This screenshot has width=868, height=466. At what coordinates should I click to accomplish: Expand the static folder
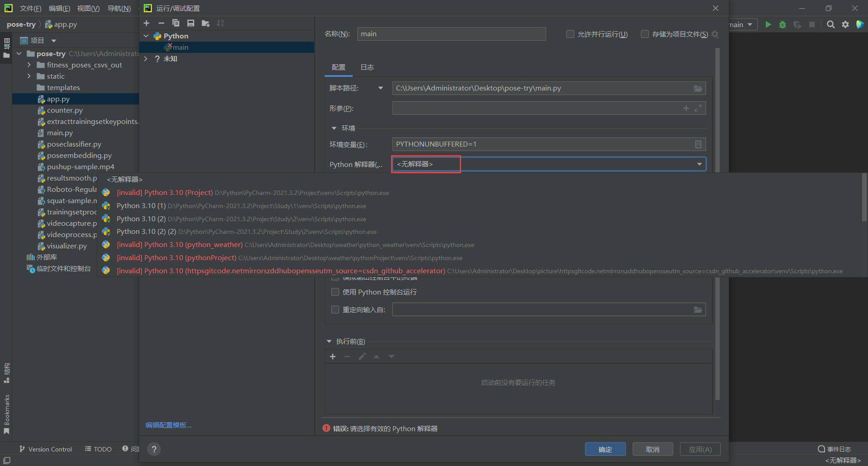click(29, 76)
